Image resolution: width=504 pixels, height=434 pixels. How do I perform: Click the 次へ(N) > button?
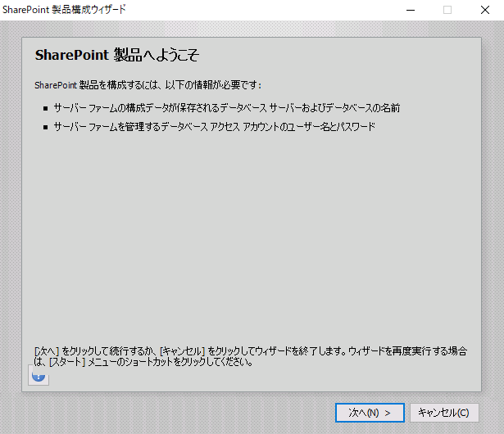point(370,413)
